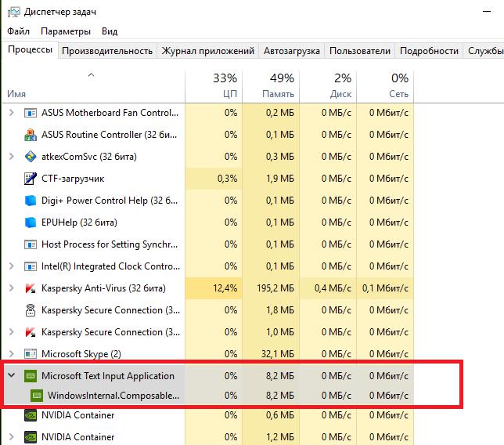Viewport: 504px width, 445px height.
Task: Collapse the Microsoft Text Input Application group
Action: coord(12,375)
